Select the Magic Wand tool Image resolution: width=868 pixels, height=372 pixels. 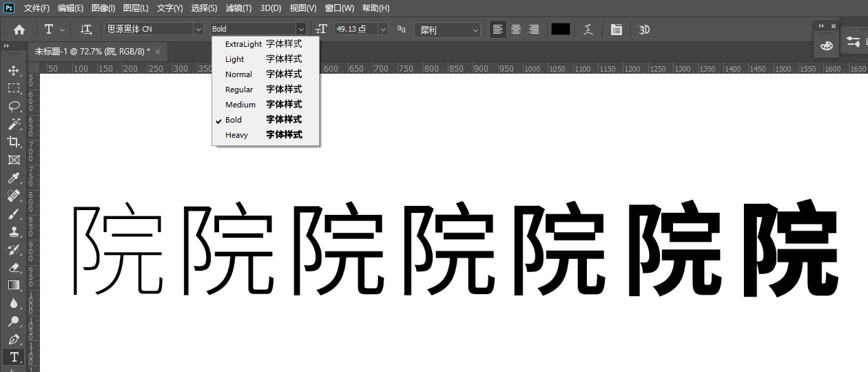click(x=14, y=124)
